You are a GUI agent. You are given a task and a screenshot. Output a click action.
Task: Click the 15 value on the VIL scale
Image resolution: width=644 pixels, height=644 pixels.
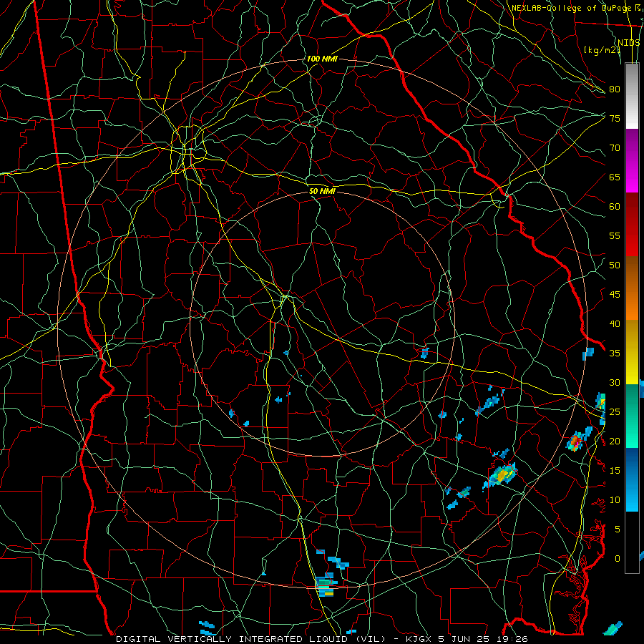(615, 470)
